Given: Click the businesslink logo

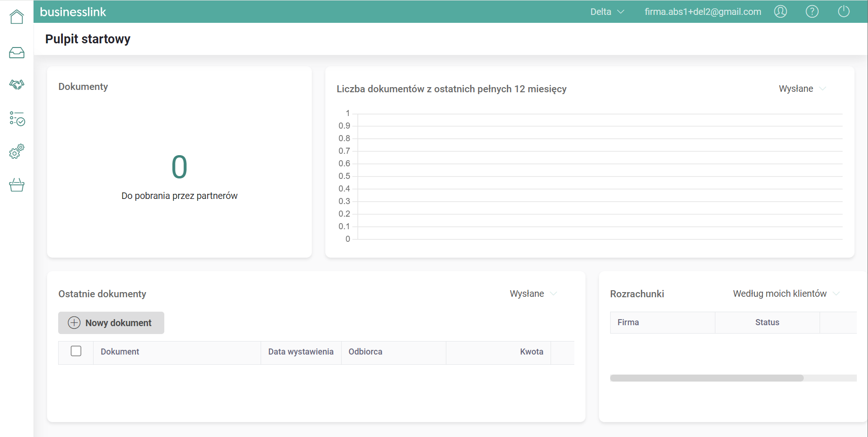Looking at the screenshot, I should pos(73,12).
